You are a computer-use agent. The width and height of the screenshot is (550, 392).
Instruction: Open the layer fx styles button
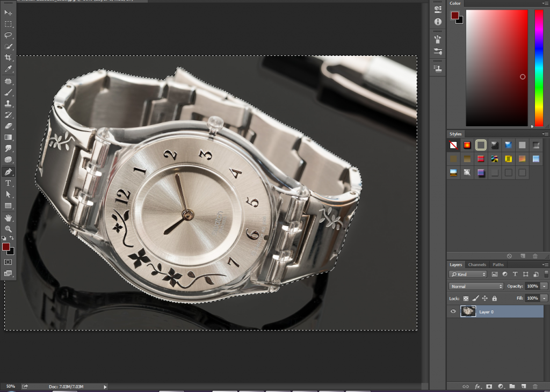coord(477,387)
